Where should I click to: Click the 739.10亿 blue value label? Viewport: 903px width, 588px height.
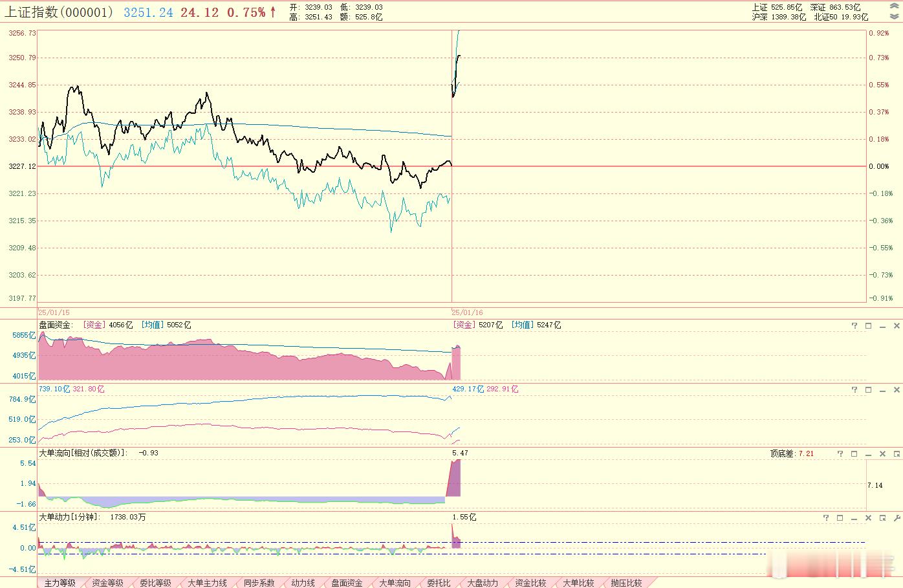(x=54, y=389)
